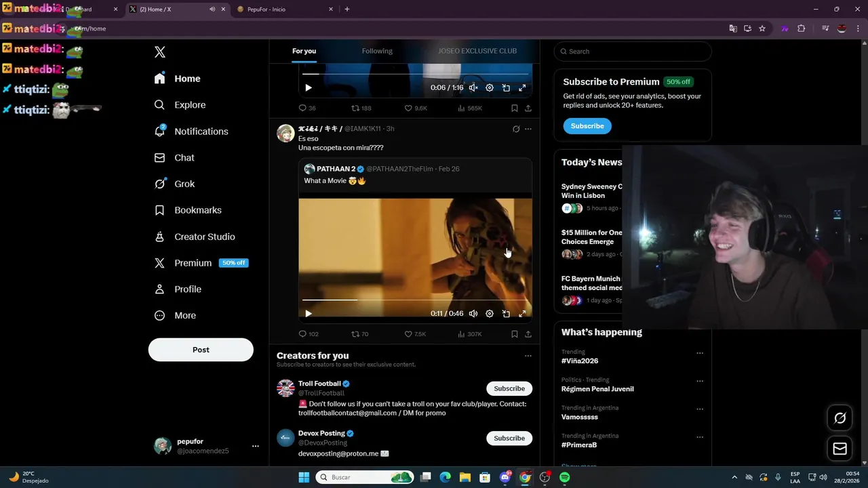Click the Post button
The image size is (868, 488).
pos(201,350)
